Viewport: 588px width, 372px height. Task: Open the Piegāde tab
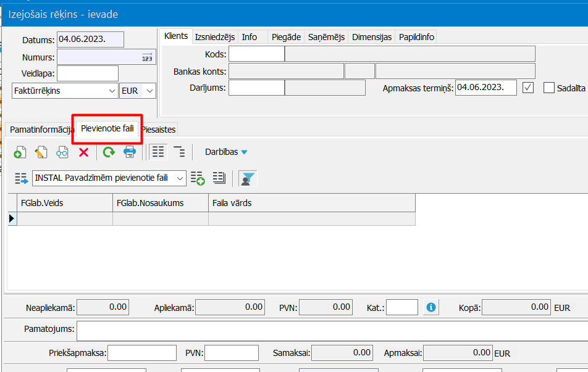pyautogui.click(x=286, y=37)
